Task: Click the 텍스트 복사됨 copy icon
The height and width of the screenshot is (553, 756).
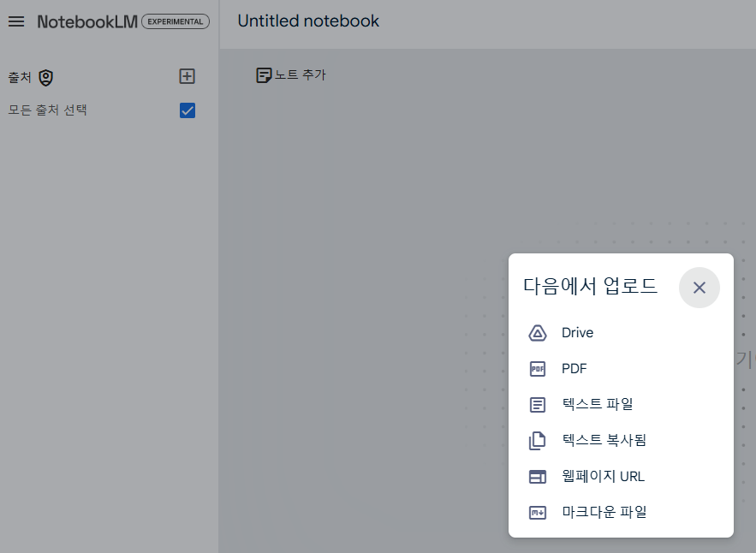Action: click(538, 441)
